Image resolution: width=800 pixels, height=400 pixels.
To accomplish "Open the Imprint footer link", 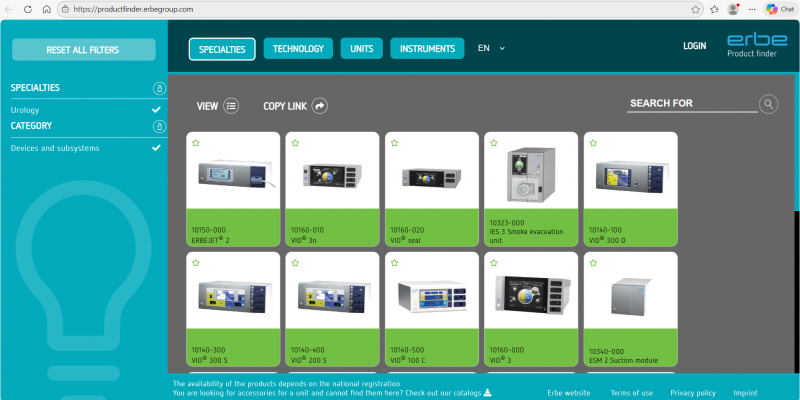I will coord(745,393).
